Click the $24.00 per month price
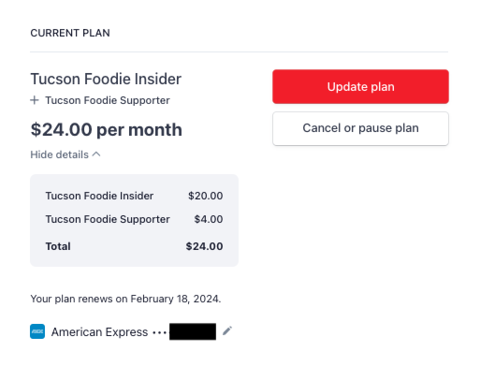The height and width of the screenshot is (381, 480). pyautogui.click(x=106, y=130)
